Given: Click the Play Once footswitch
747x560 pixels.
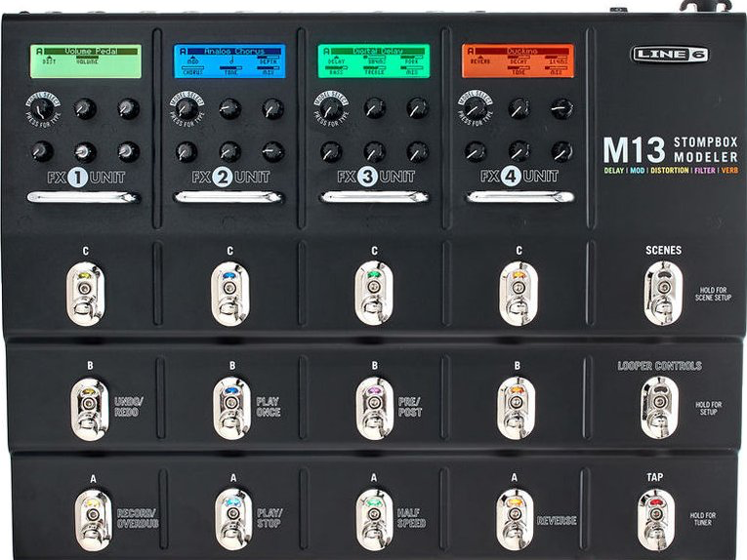Looking at the screenshot, I should click(x=231, y=408).
